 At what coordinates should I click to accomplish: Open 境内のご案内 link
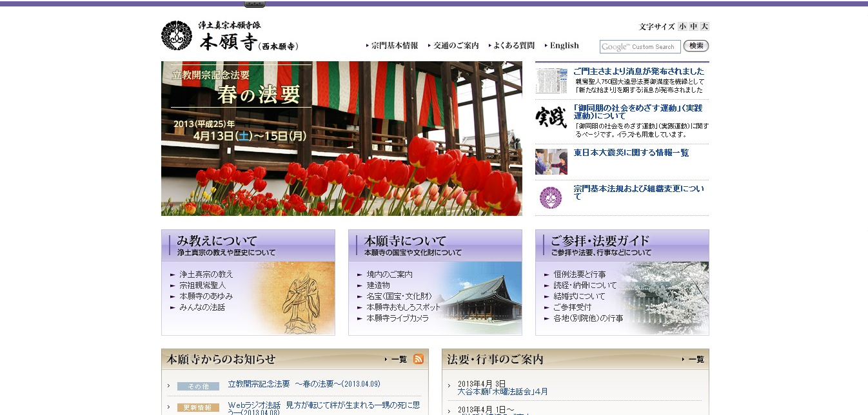(x=390, y=275)
